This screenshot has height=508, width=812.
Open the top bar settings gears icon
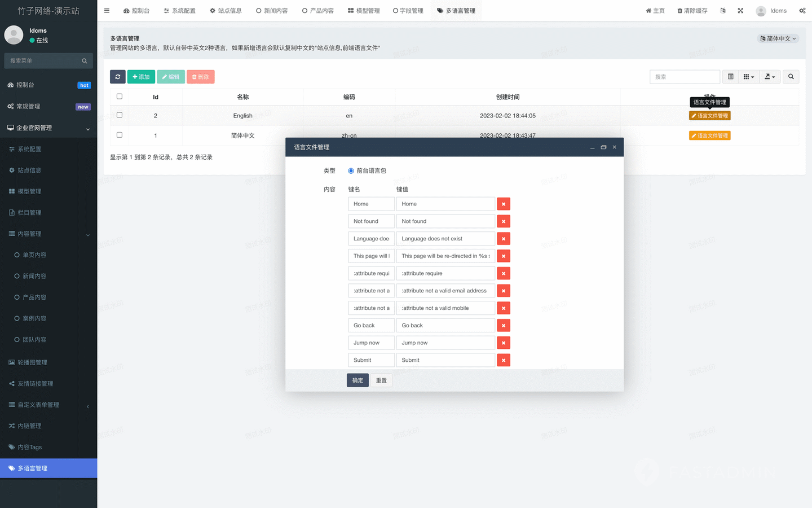click(802, 11)
